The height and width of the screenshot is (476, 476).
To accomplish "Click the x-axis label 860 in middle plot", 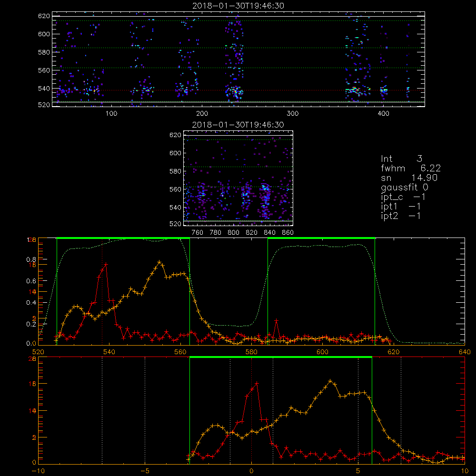I will pyautogui.click(x=288, y=233).
